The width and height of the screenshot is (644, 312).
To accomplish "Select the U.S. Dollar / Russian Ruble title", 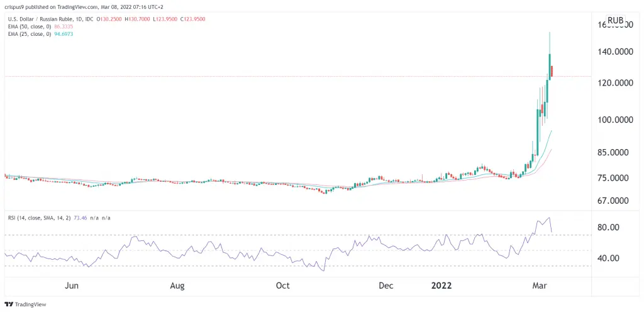I will click(x=40, y=19).
